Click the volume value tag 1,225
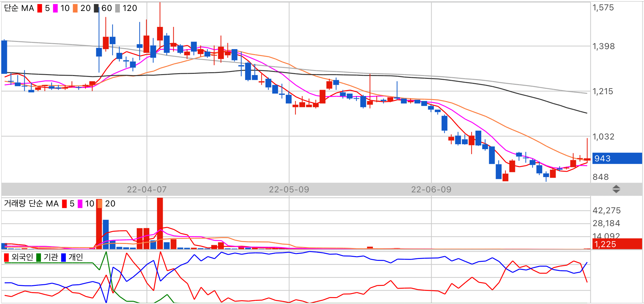This screenshot has height=304, width=644. point(617,244)
